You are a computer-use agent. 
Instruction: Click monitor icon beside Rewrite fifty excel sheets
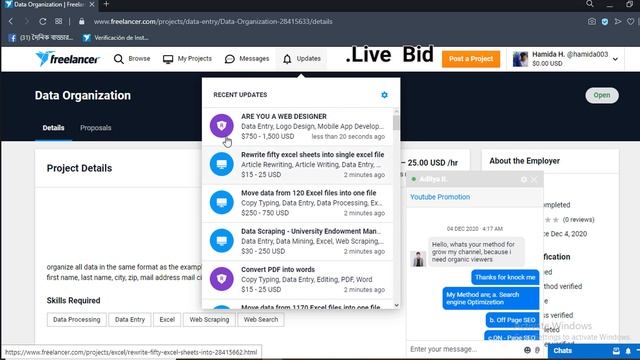coord(222,164)
